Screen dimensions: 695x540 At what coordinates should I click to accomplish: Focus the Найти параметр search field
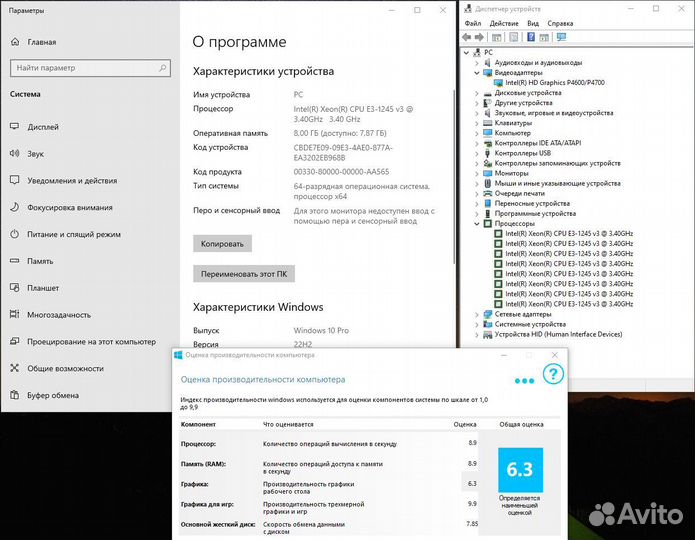[x=90, y=68]
